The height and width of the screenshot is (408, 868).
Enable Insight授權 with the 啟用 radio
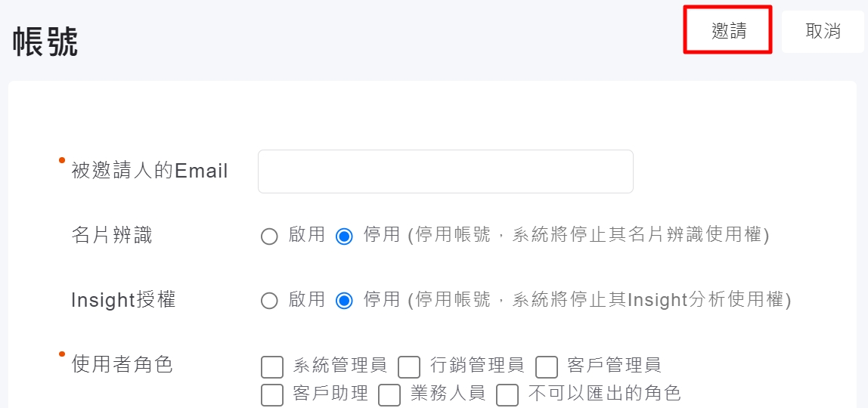269,301
